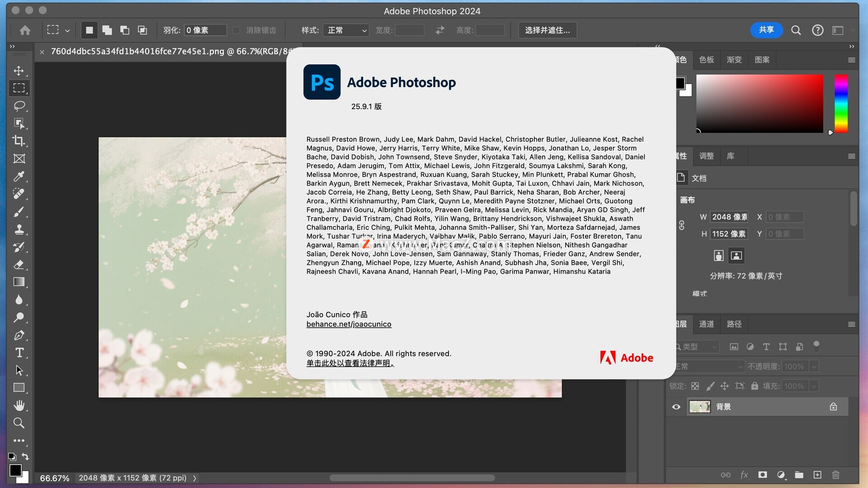Open the layer opacity 不透明度 dropdown
Viewport: 868px width, 488px height.
pos(814,366)
